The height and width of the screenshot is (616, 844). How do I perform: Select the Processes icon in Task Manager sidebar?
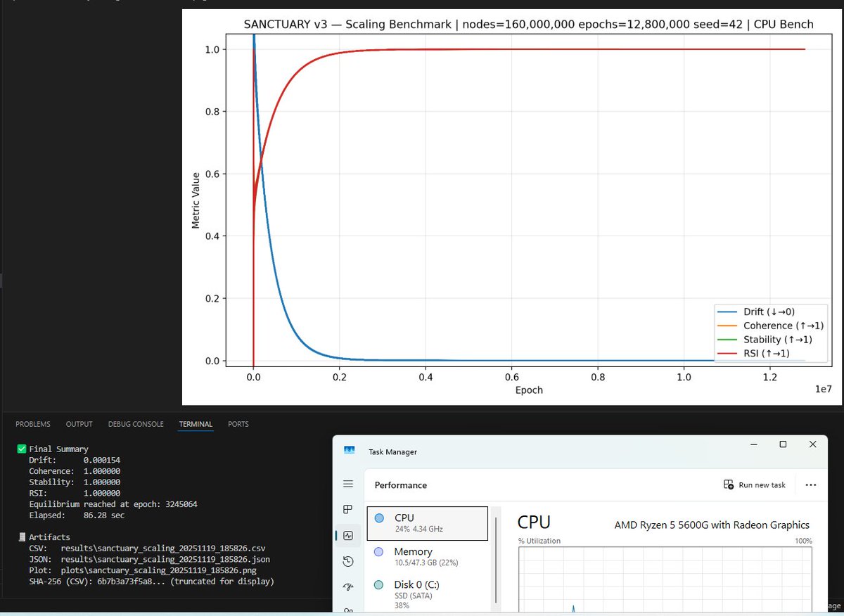pos(347,509)
